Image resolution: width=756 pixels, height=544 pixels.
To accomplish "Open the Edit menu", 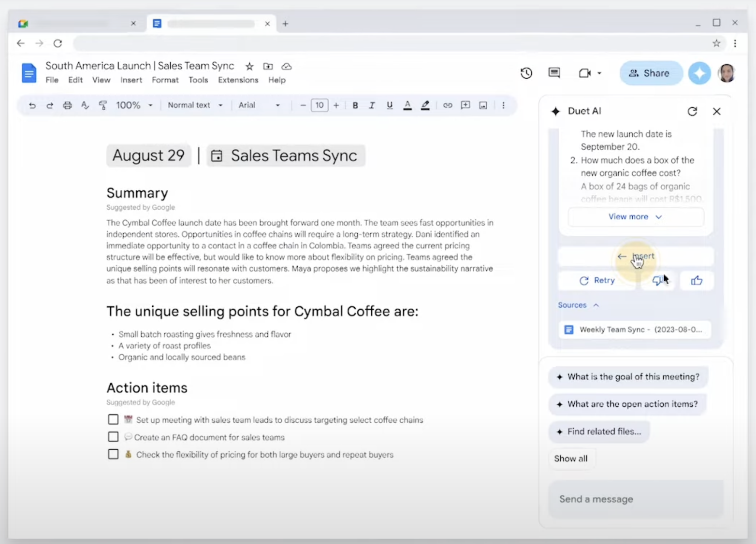I will pos(75,80).
